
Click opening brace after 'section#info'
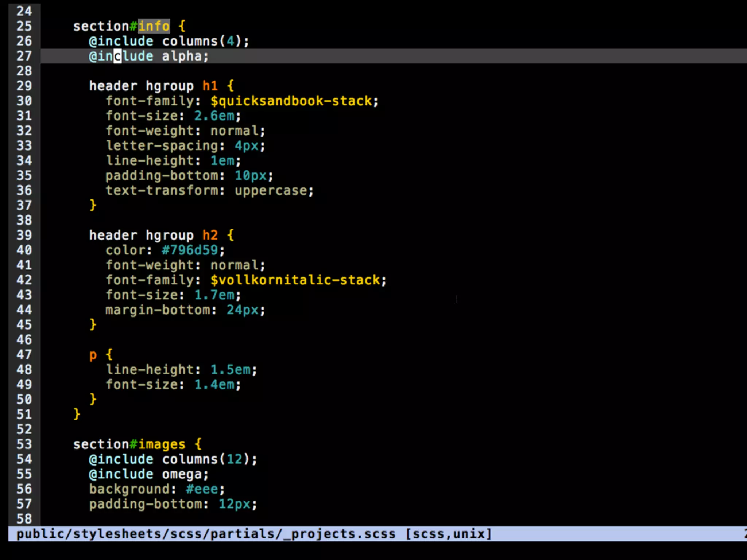click(182, 26)
